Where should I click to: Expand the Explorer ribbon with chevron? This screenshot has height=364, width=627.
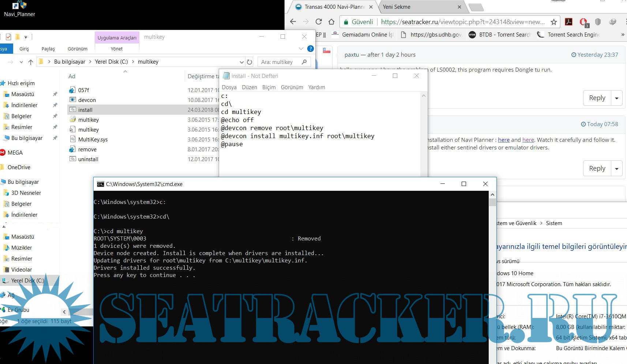[x=301, y=49]
